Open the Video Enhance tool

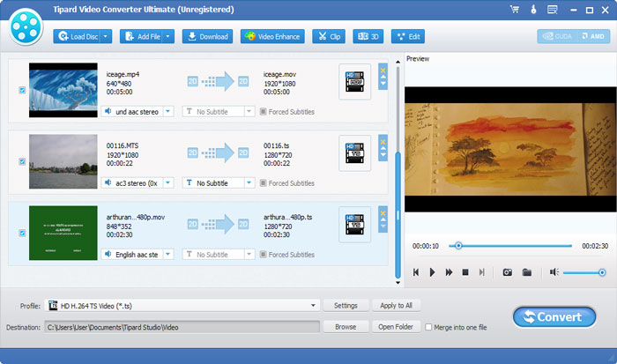tap(272, 37)
